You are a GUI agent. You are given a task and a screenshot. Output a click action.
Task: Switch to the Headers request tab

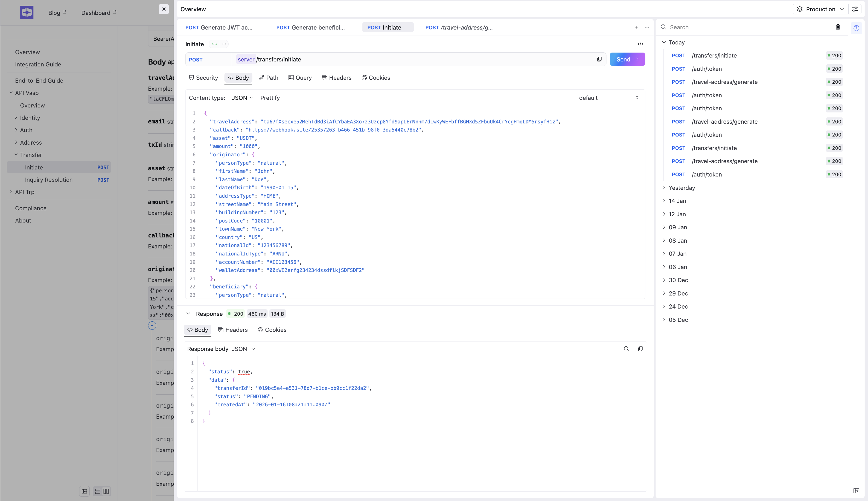[x=336, y=78]
